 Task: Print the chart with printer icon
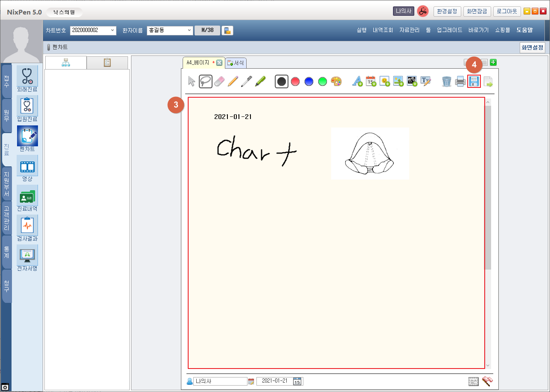460,81
